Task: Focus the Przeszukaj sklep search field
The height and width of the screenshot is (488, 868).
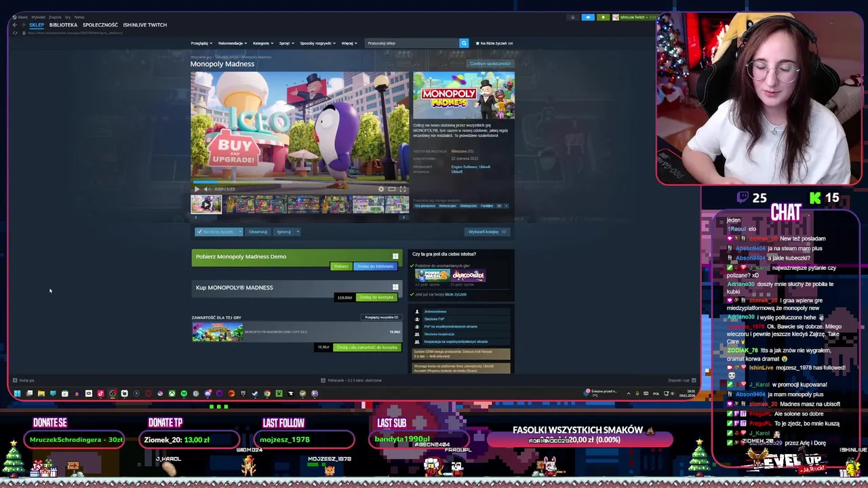Action: pyautogui.click(x=412, y=43)
